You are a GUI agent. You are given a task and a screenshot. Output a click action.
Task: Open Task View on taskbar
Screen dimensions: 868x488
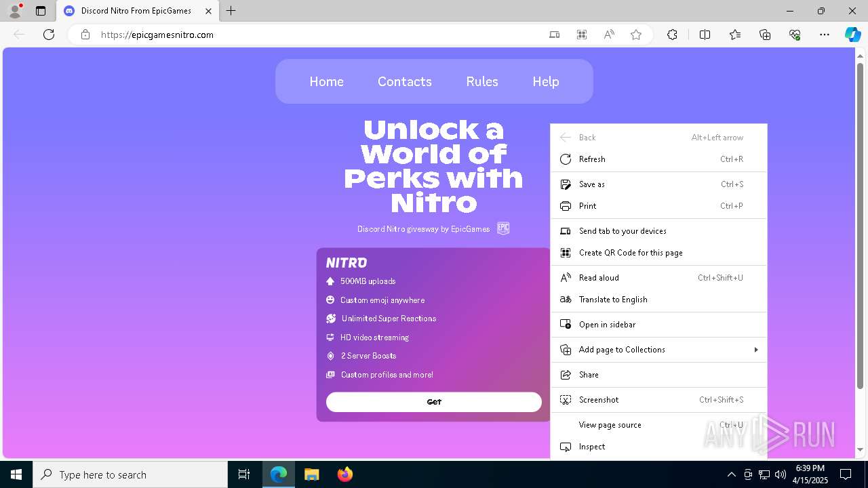pos(244,474)
